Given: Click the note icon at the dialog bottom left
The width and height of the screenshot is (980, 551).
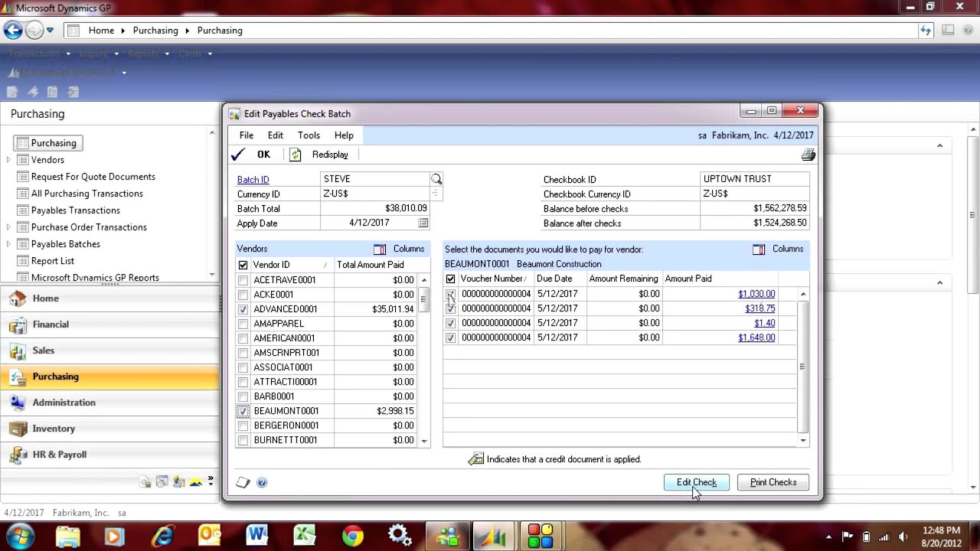Looking at the screenshot, I should click(x=243, y=482).
